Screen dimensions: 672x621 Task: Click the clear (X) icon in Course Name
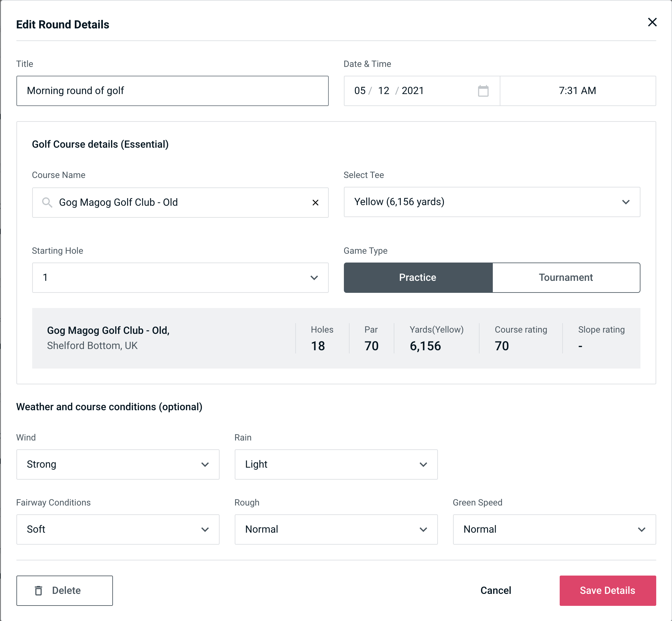(x=315, y=202)
